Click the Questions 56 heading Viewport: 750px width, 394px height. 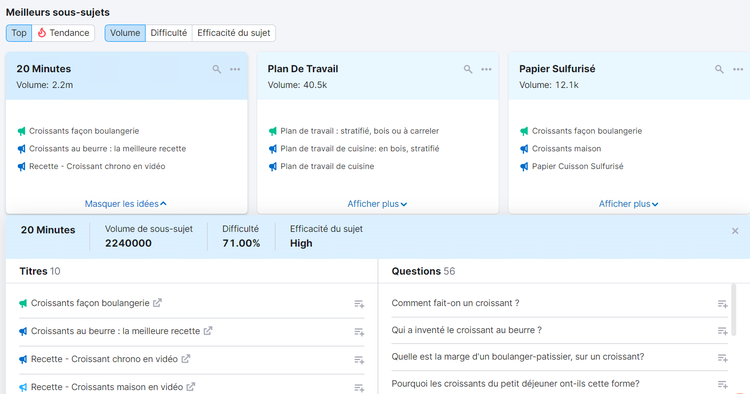point(423,271)
